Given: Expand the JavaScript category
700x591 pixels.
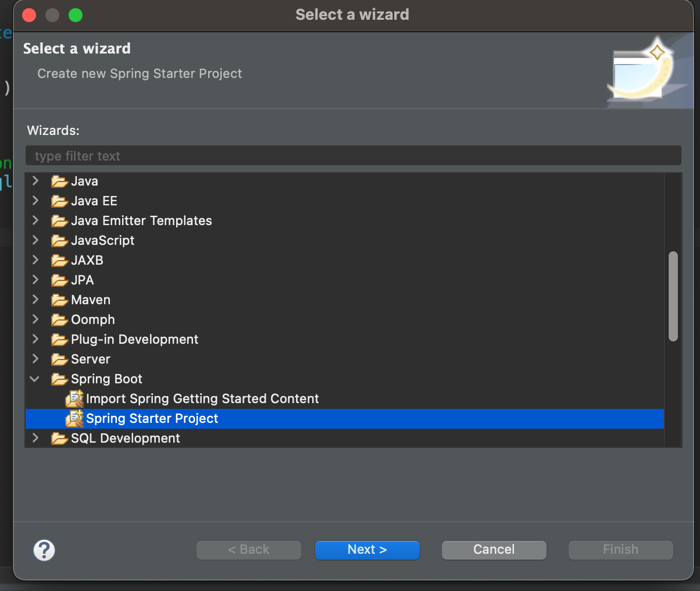Looking at the screenshot, I should [35, 240].
